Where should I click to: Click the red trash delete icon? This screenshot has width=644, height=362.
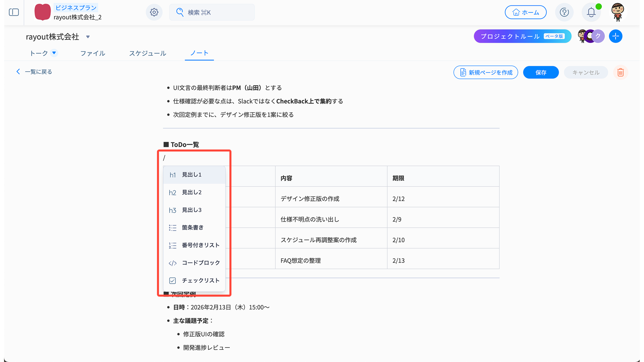tap(620, 72)
